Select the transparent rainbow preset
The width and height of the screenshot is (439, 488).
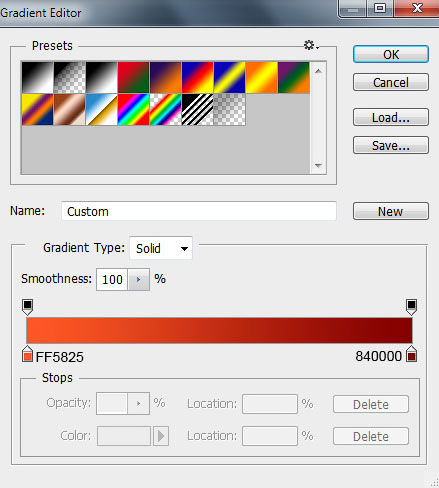tap(165, 109)
